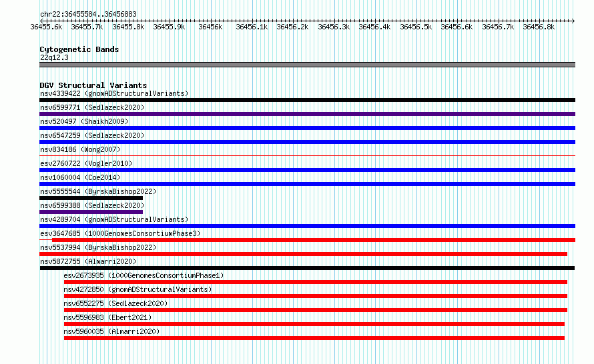Click the red bar under nsv4272850

pyautogui.click(x=316, y=296)
